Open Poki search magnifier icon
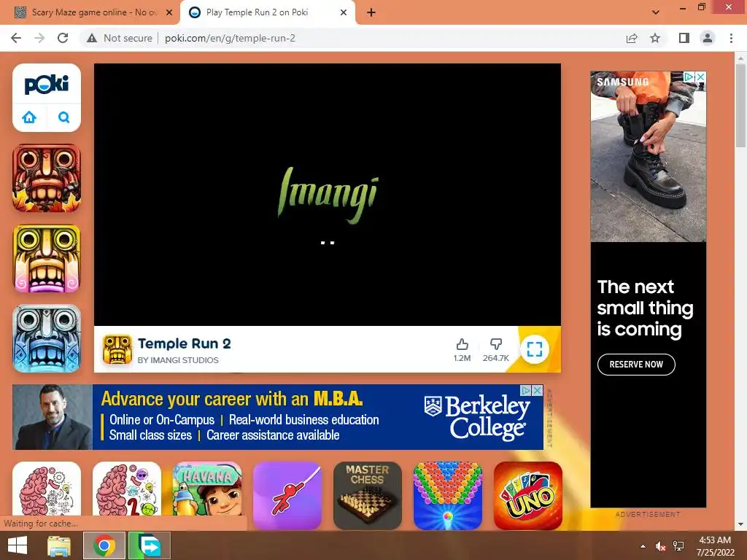Viewport: 747px width, 560px height. pyautogui.click(x=64, y=117)
